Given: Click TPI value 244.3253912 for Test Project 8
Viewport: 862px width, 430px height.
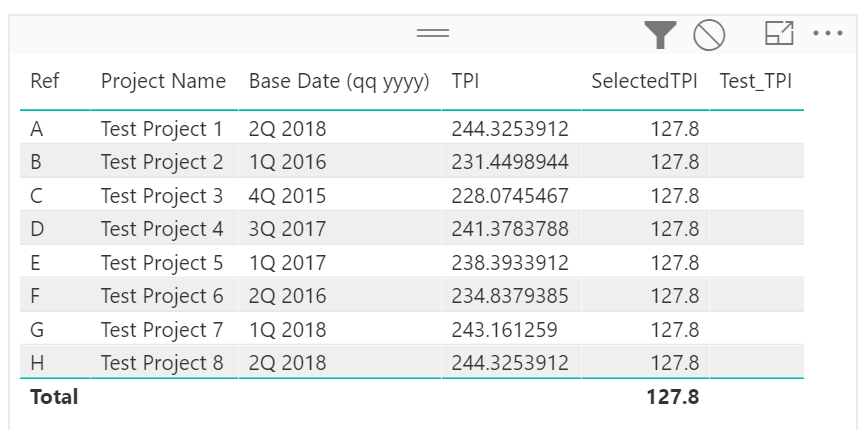Looking at the screenshot, I should pyautogui.click(x=510, y=363).
